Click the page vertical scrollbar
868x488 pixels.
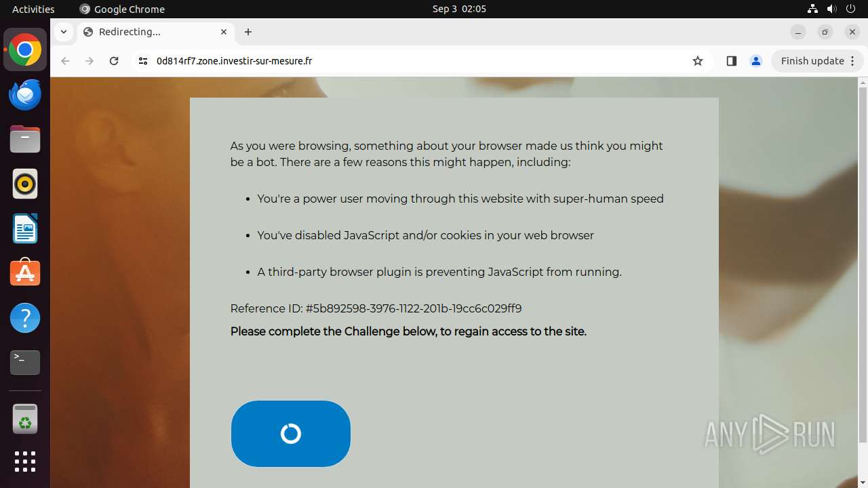click(863, 264)
